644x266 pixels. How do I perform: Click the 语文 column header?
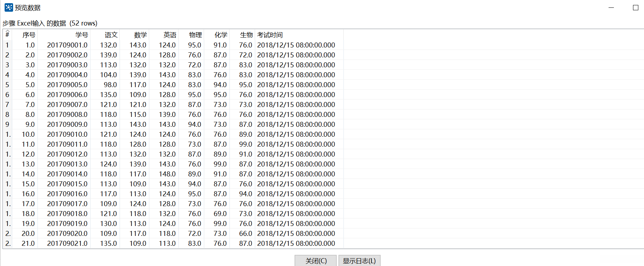(105, 35)
